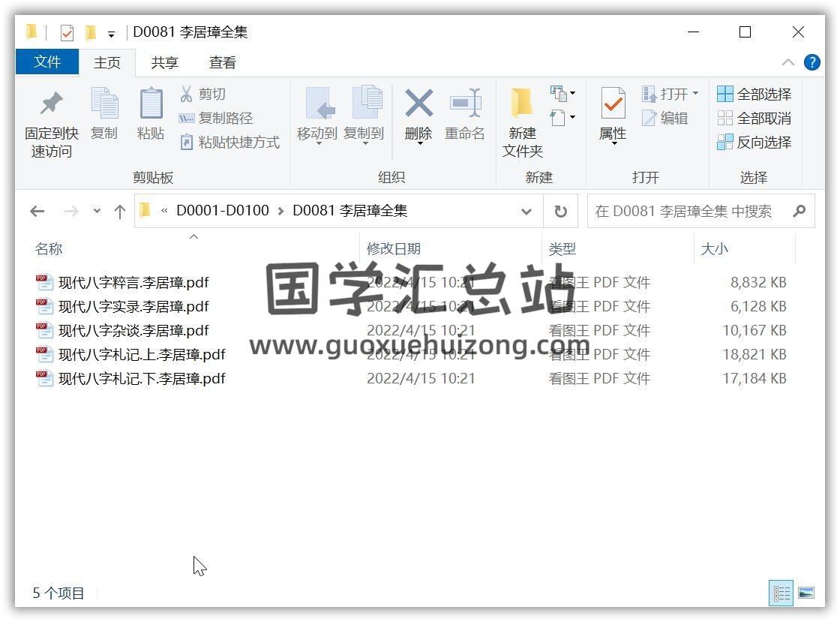Click the quick access Properties checkmark icon
Screen dimensions: 840x622
click(67, 33)
